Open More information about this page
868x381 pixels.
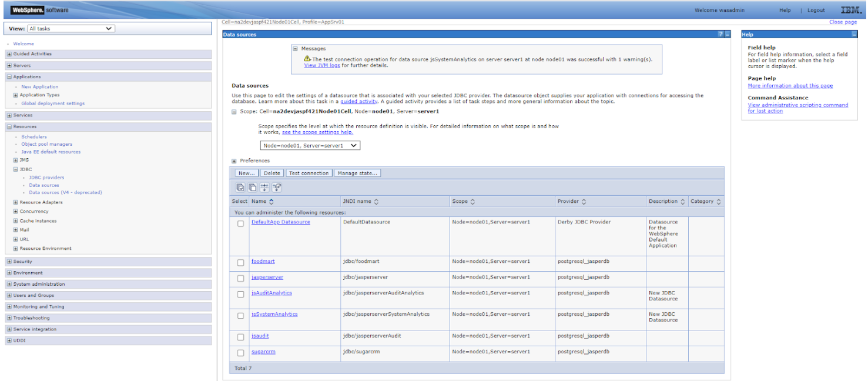pyautogui.click(x=790, y=86)
